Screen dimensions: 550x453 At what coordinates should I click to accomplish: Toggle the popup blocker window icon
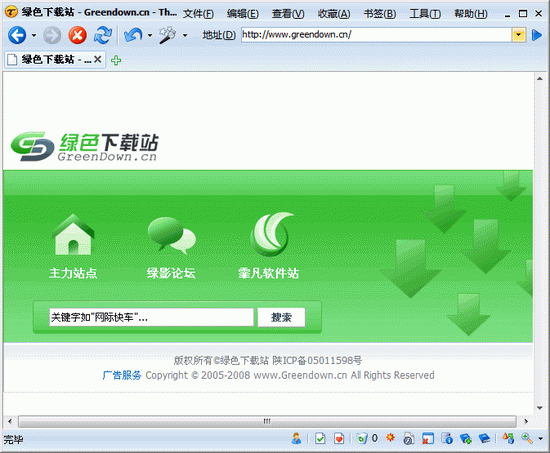click(x=428, y=438)
